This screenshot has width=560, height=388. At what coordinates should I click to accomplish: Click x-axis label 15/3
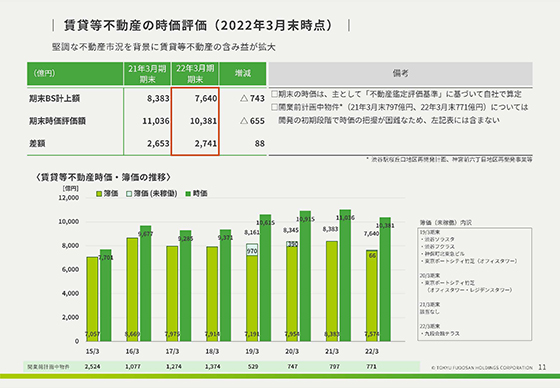[x=92, y=352]
